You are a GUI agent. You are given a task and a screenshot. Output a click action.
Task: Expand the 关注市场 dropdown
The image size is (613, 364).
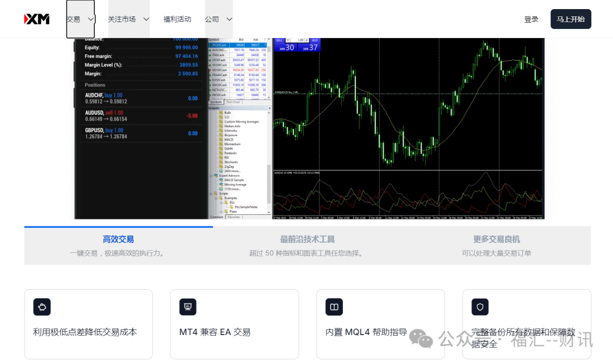128,19
